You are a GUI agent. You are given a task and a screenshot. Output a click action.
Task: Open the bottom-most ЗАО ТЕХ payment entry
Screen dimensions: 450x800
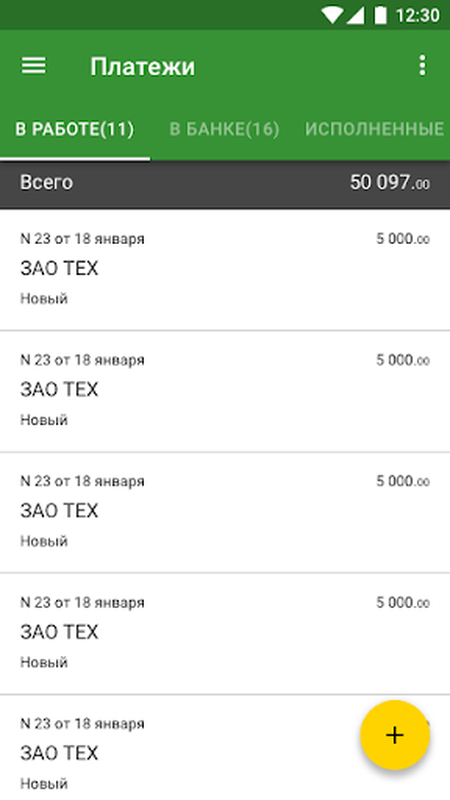tap(225, 747)
